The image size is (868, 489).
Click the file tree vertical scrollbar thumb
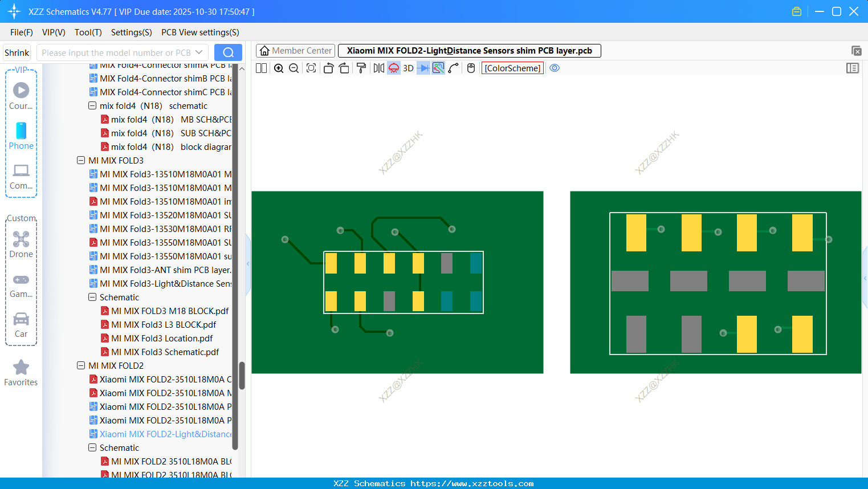pyautogui.click(x=242, y=376)
